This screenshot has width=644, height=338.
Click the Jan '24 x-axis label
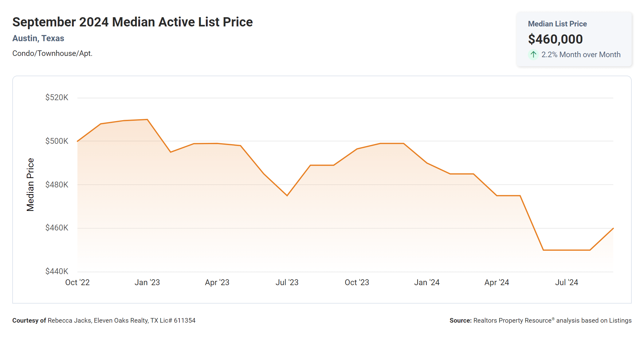point(427,282)
